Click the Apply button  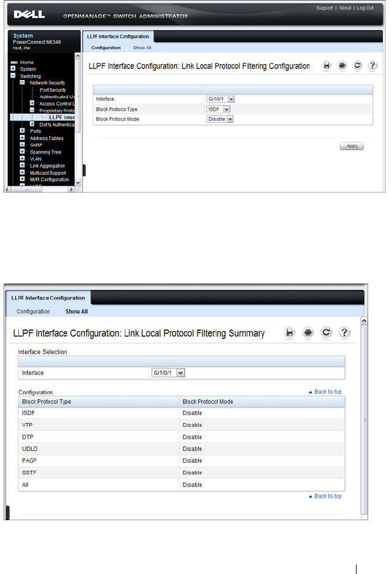352,146
